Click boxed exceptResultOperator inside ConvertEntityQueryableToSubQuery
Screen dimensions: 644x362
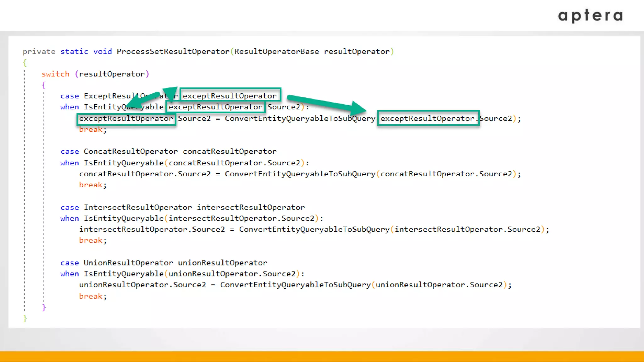[x=428, y=118]
